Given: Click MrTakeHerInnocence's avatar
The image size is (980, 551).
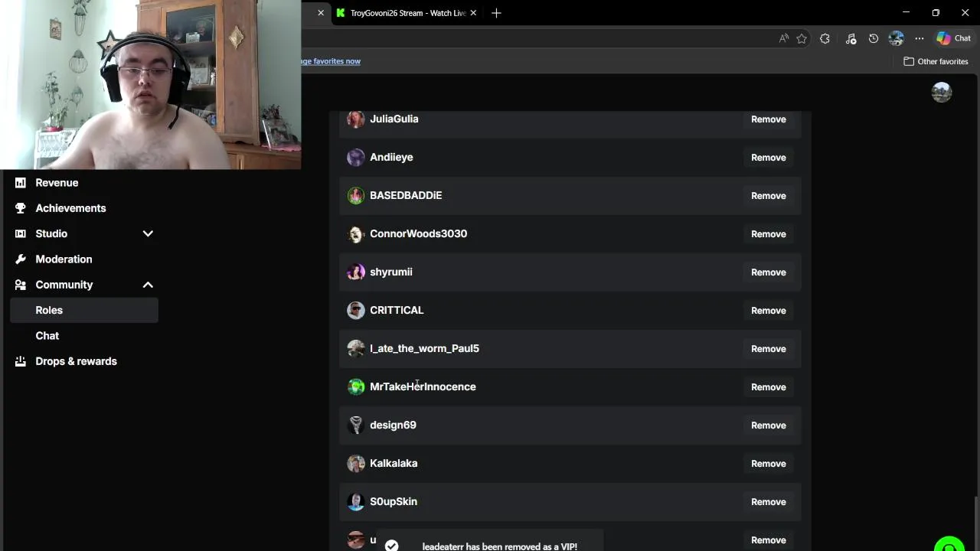Looking at the screenshot, I should click(356, 386).
